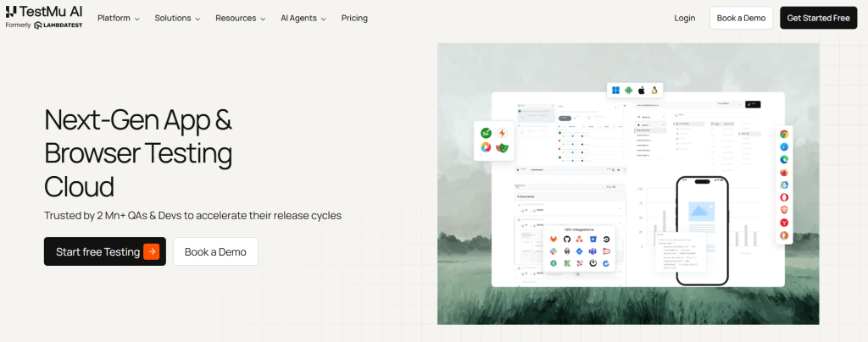Image resolution: width=868 pixels, height=342 pixels.
Task: Click the green Selenium icon
Action: click(x=487, y=133)
